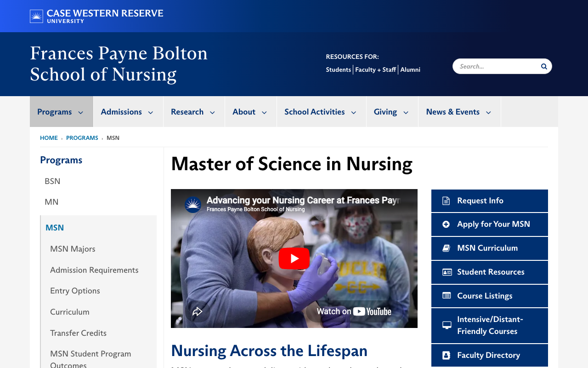Image resolution: width=588 pixels, height=368 pixels.
Task: Go to the Alumni resources link
Action: 410,69
